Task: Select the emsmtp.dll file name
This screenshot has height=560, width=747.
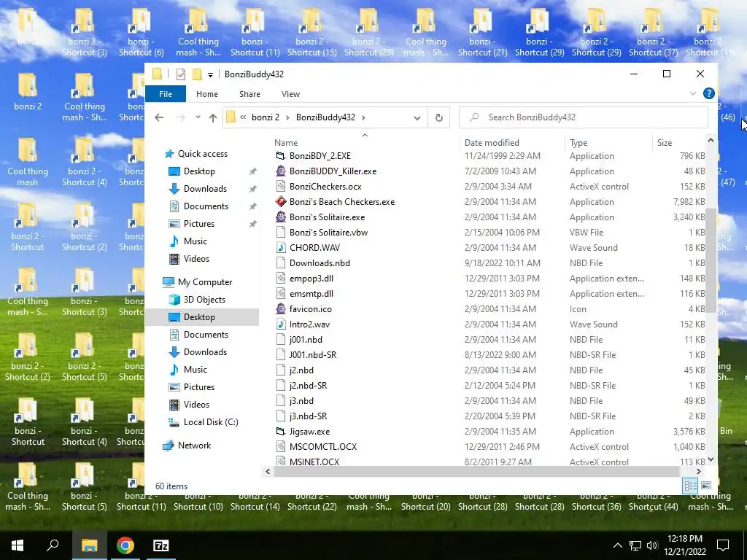Action: coord(311,294)
